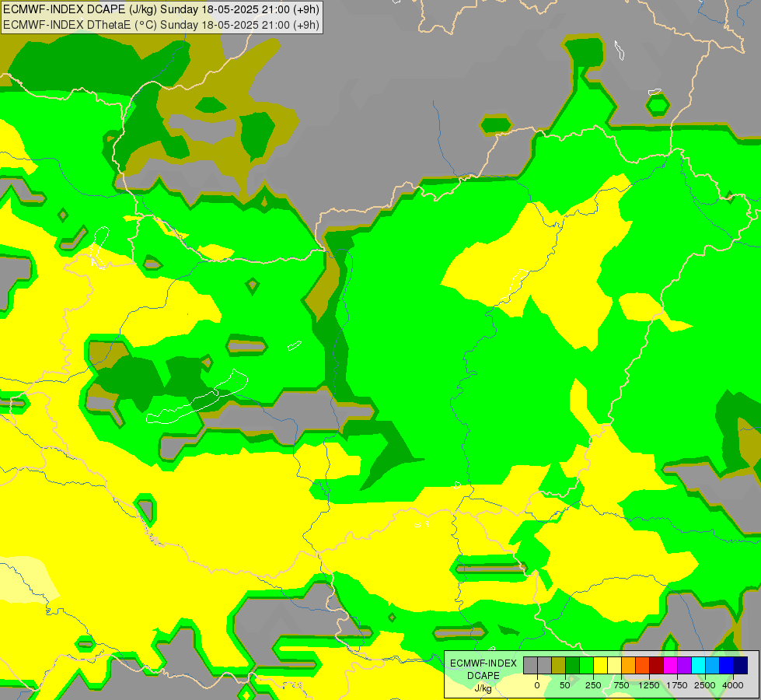Click the gray swatch left of the 0 tick
Image resolution: width=761 pixels, height=700 pixels.
(530, 665)
